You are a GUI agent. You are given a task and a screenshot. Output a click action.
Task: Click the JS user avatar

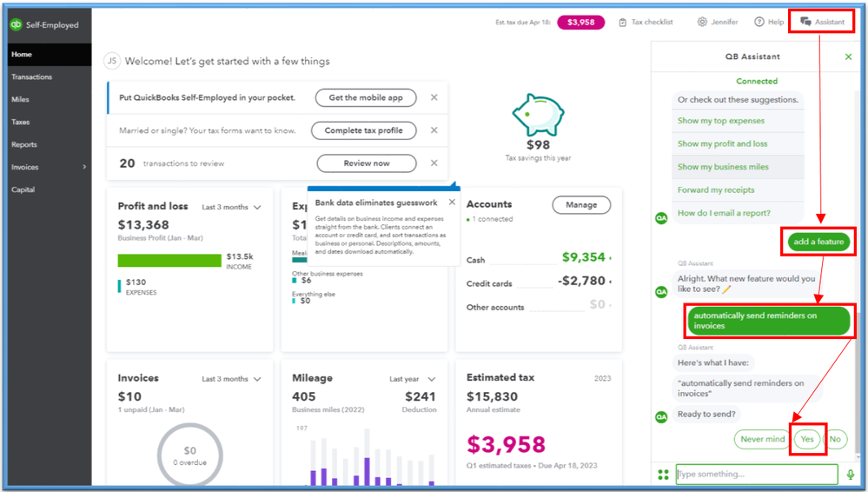click(112, 61)
